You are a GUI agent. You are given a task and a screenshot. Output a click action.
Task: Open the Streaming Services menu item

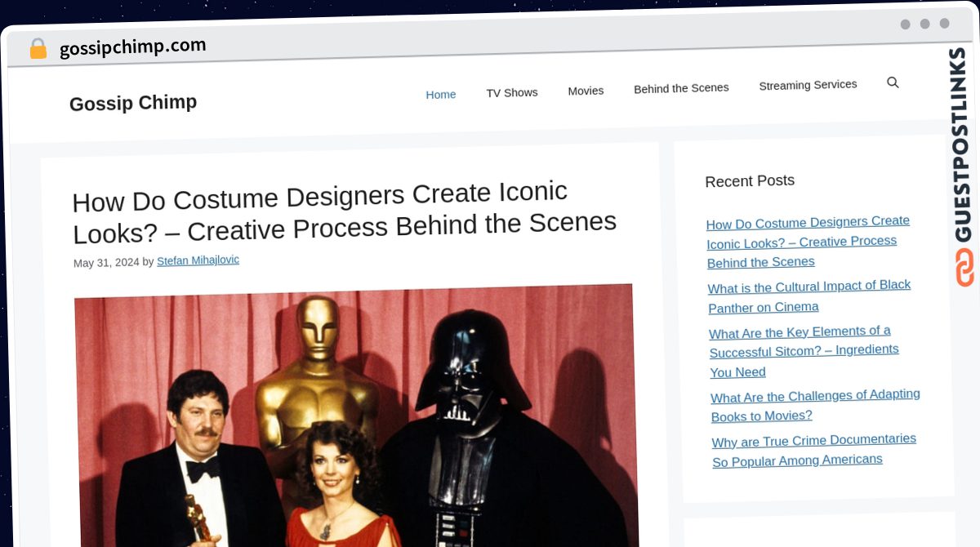(x=808, y=85)
